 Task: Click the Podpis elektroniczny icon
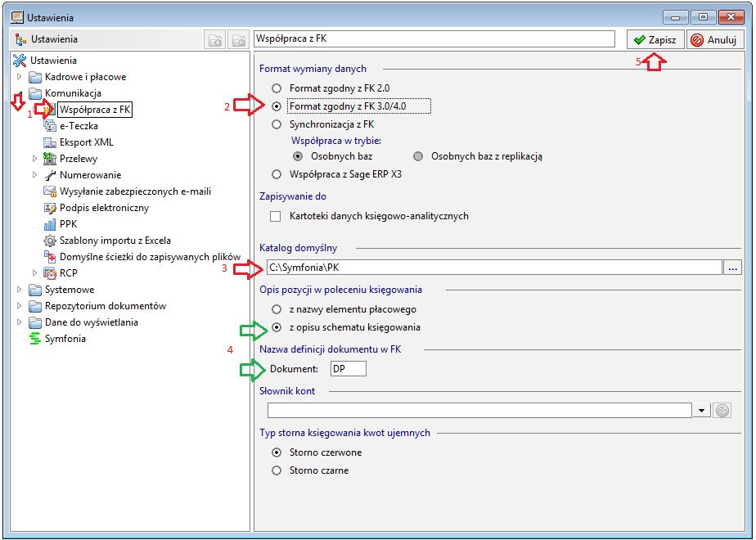tap(50, 208)
